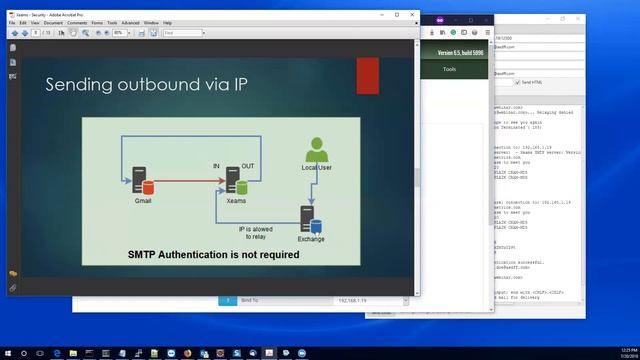Click "SMTP Authentication is not required" text
Image resolution: width=640 pixels, height=360 pixels.
(x=213, y=255)
